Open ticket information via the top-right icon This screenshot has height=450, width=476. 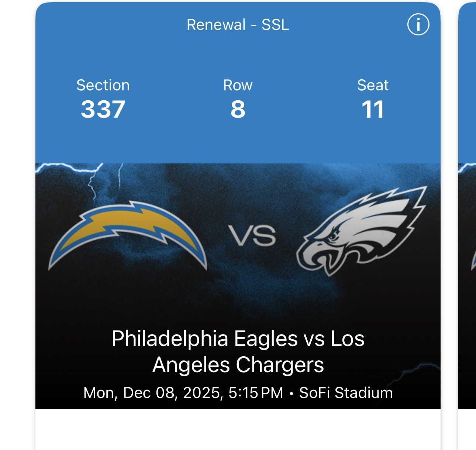coord(419,24)
